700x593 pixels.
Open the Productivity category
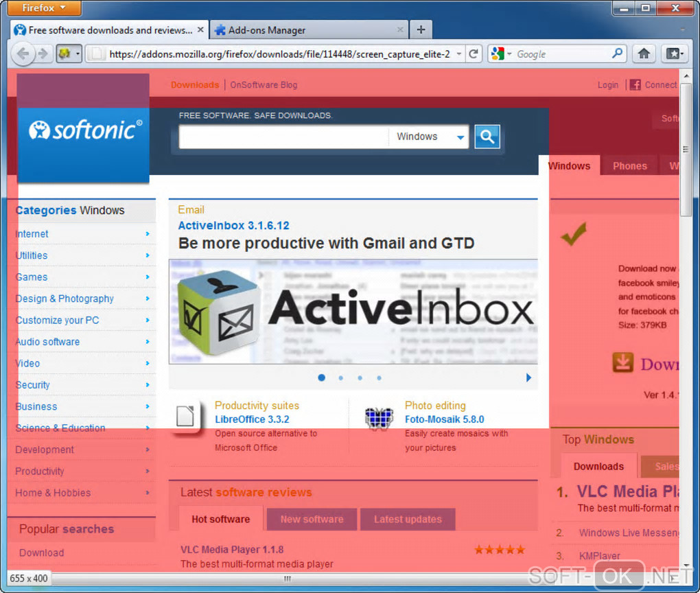tap(40, 471)
